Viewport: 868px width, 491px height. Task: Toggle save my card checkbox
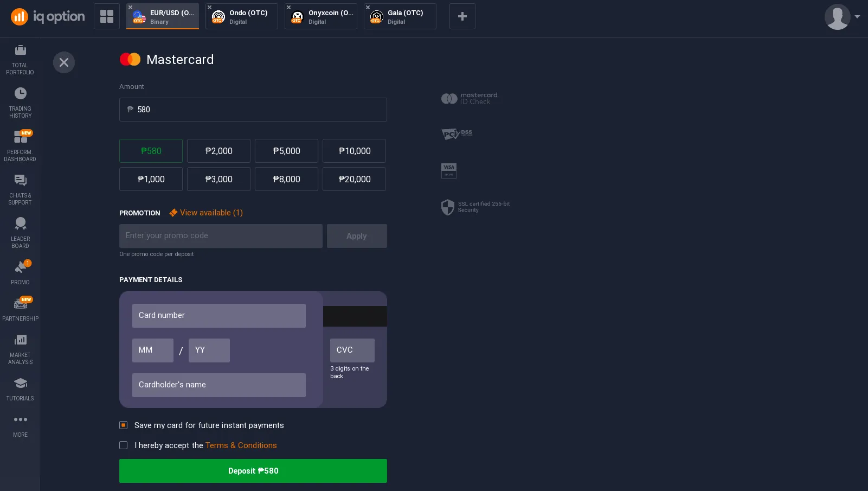click(x=124, y=425)
